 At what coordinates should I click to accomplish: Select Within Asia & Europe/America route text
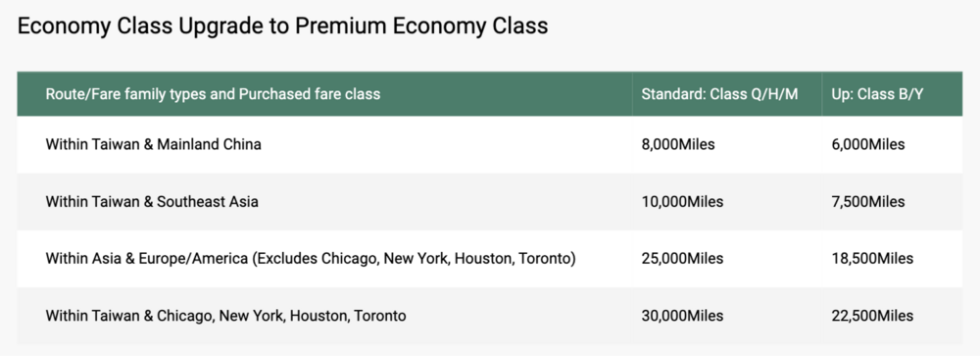tap(311, 258)
